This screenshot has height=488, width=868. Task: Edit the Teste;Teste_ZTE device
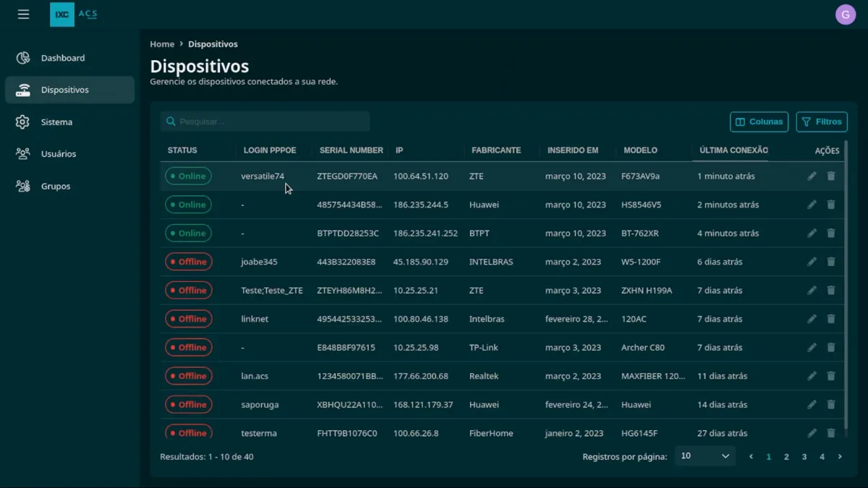click(x=812, y=291)
